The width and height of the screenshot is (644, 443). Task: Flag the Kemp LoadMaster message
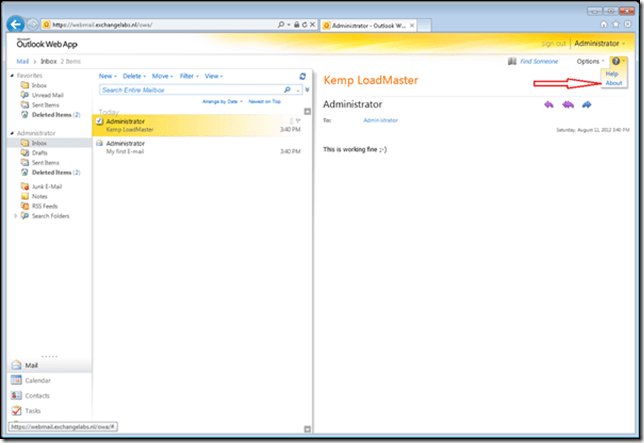click(297, 121)
